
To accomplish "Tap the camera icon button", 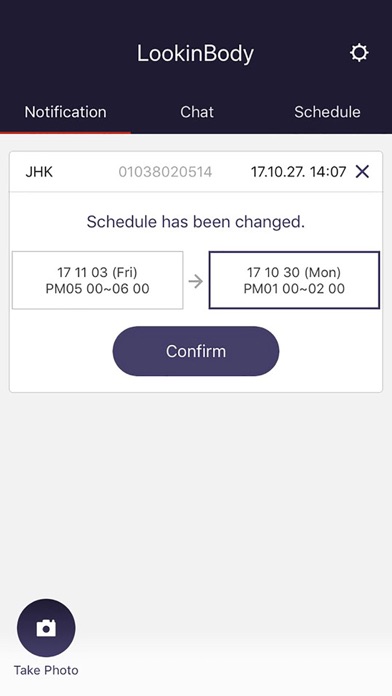I will pos(46,628).
